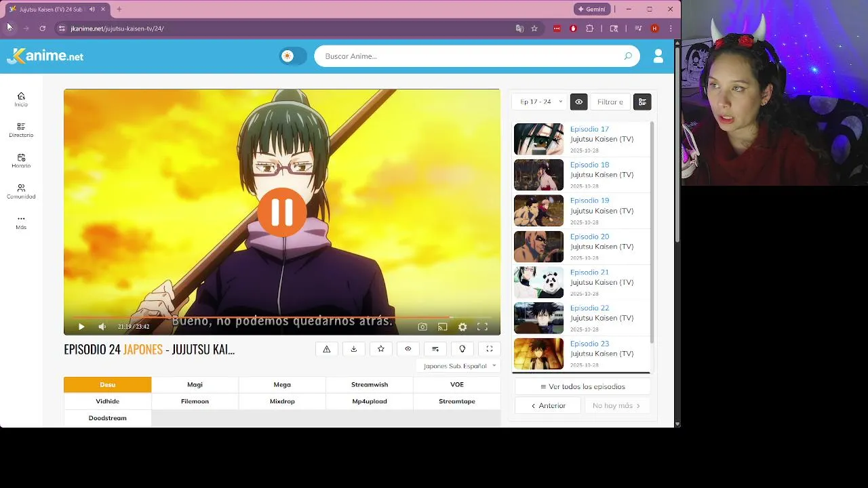Click the episode list scrollbar
The width and height of the screenshot is (868, 488).
[652, 232]
